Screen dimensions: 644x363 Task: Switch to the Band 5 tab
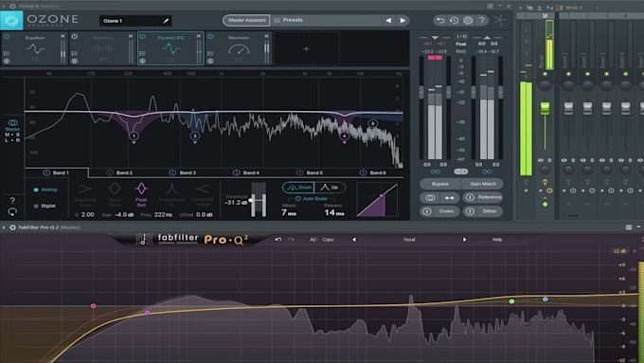click(310, 172)
